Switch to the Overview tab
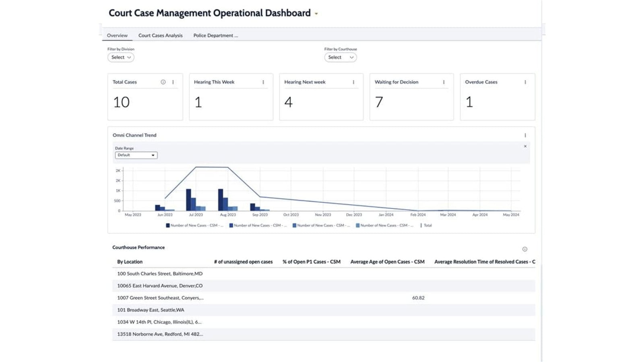 point(117,35)
